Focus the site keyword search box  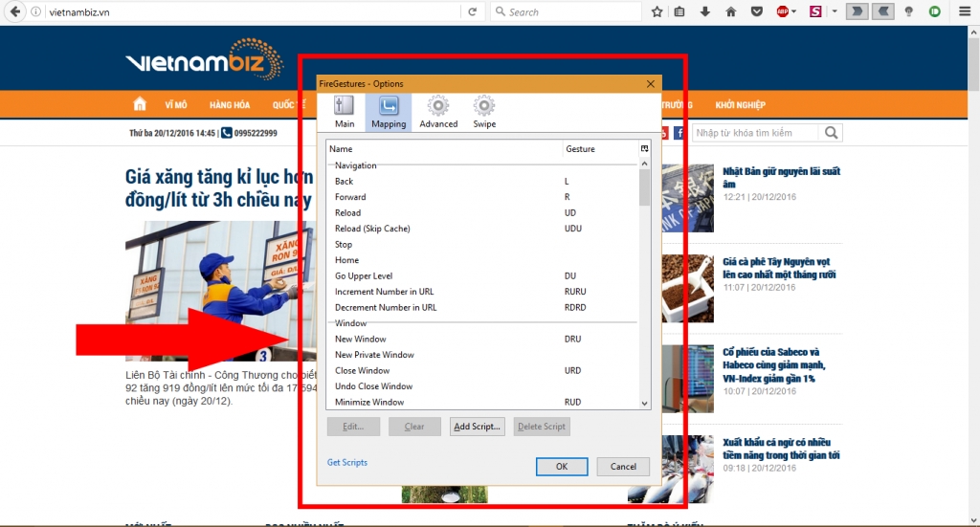[755, 133]
